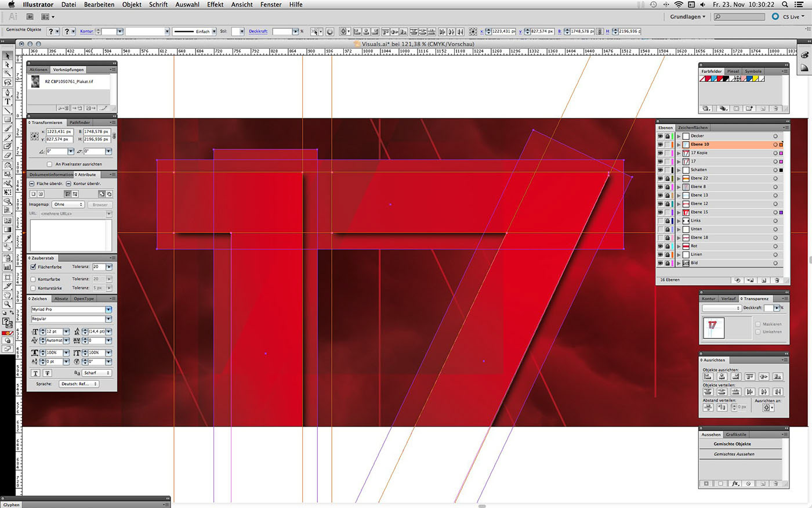Click vertical align top in Ausrichten panel

pyautogui.click(x=750, y=376)
